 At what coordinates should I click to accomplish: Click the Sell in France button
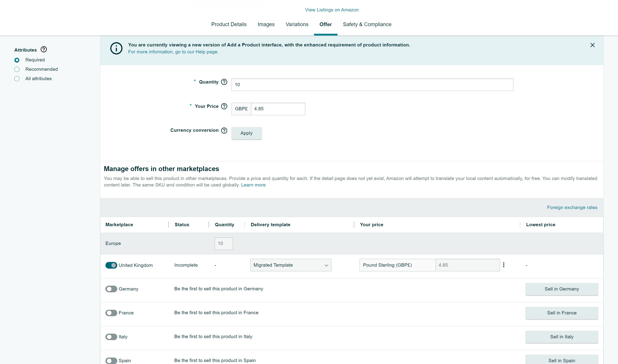[562, 313]
